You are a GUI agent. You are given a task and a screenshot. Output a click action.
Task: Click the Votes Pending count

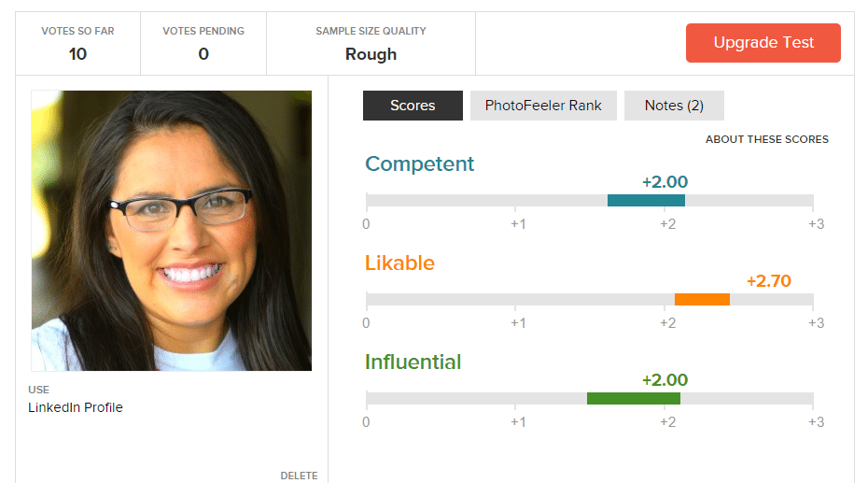[203, 54]
